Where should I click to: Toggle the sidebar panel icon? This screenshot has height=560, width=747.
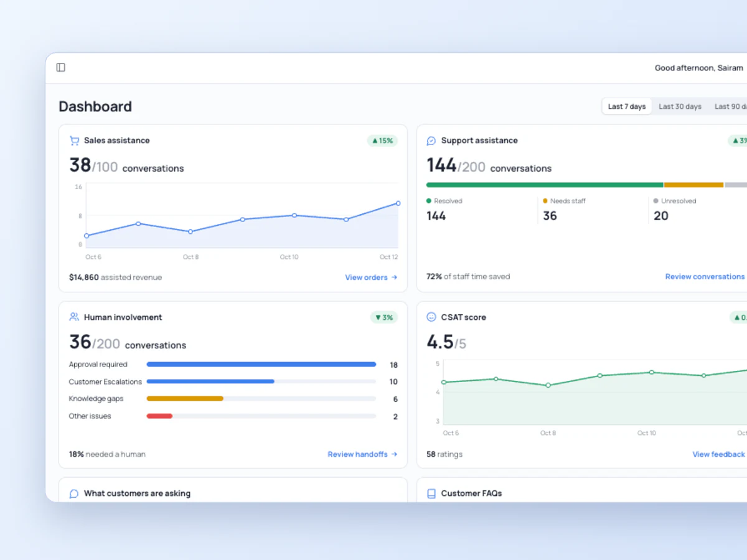tap(61, 67)
